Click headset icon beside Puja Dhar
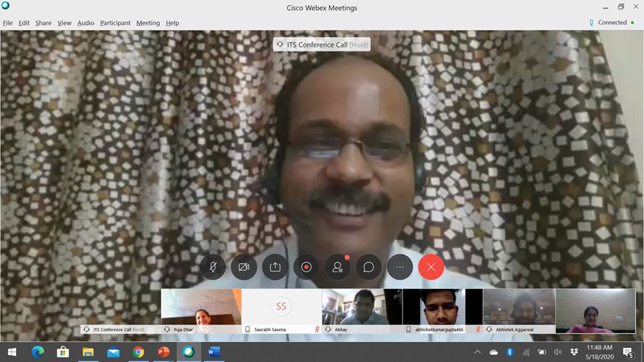Image resolution: width=644 pixels, height=362 pixels. click(167, 329)
